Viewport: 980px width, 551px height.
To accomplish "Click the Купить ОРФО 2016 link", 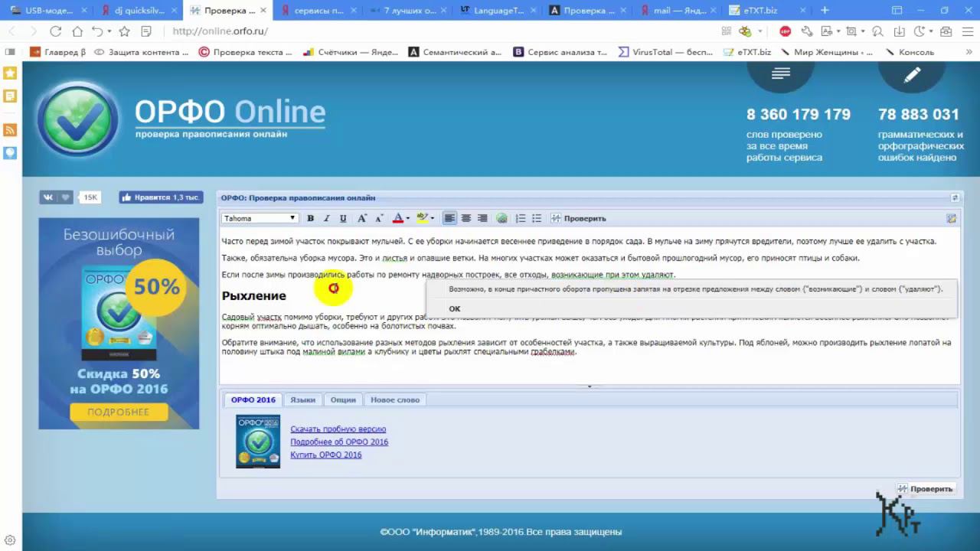I will click(x=326, y=455).
